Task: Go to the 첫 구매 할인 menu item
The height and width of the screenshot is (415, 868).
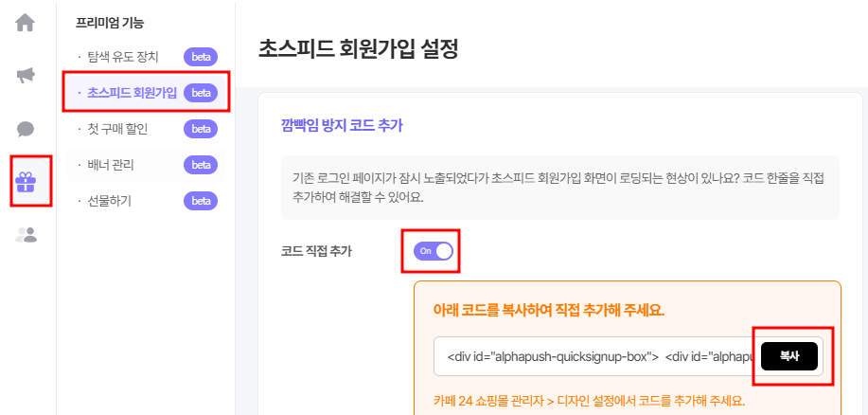Action: tap(117, 129)
